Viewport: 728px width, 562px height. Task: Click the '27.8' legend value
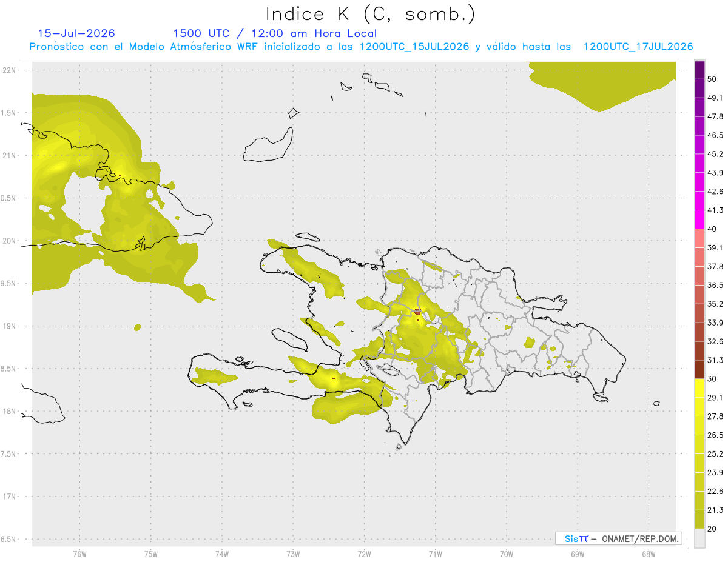pos(715,416)
